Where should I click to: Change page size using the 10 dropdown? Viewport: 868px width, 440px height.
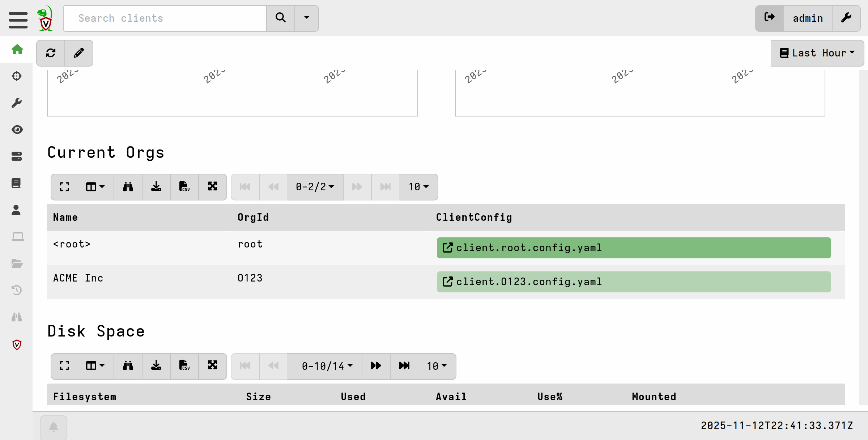point(418,187)
